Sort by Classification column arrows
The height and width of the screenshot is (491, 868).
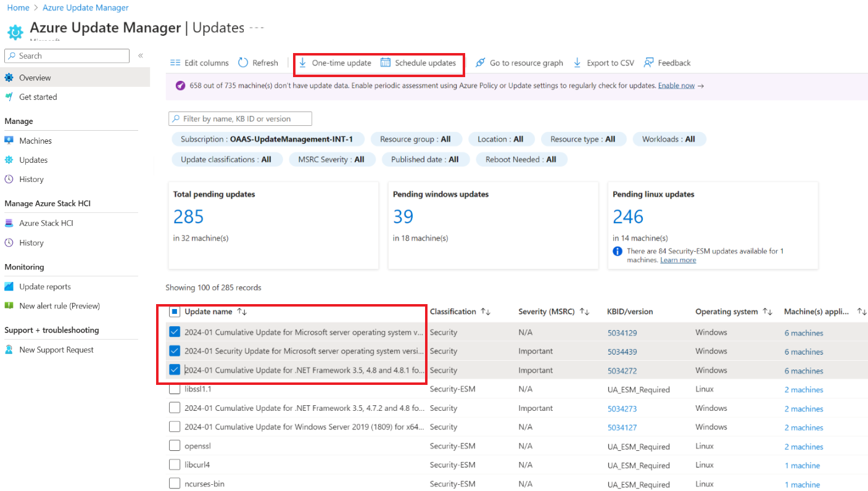486,312
